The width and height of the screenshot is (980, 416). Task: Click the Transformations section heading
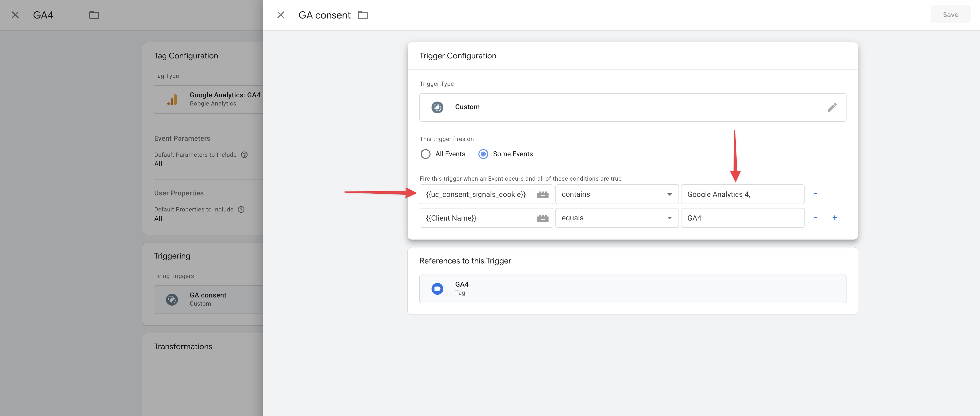click(183, 347)
